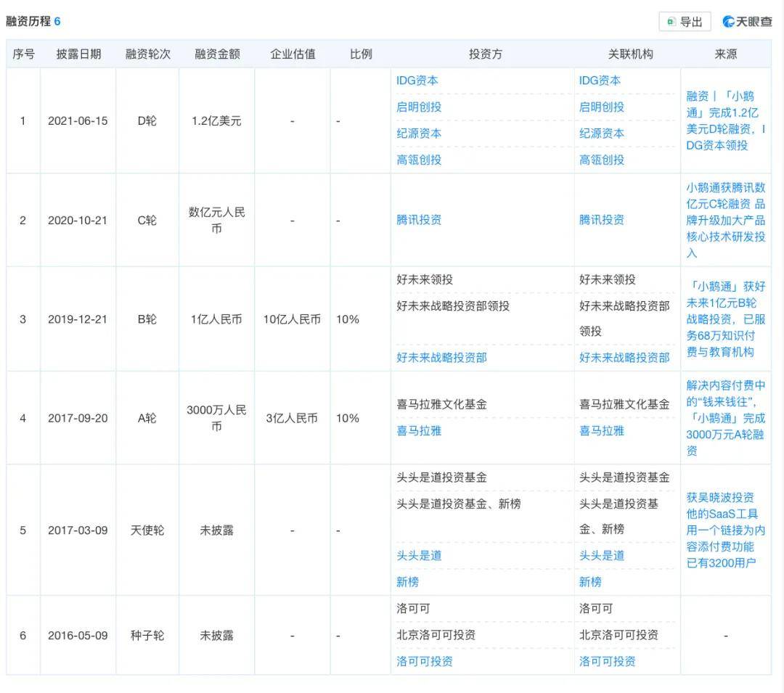Click the 天眼查 logo
The width and height of the screenshot is (784, 693).
click(747, 22)
